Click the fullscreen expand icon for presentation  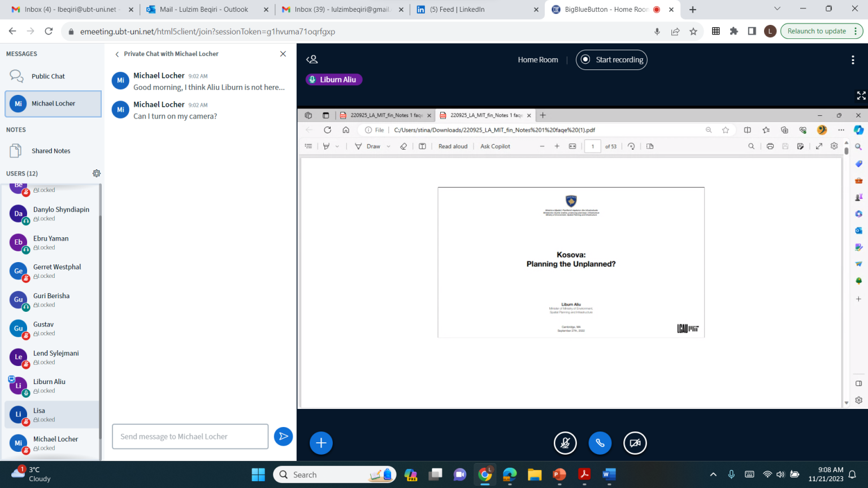click(x=861, y=95)
